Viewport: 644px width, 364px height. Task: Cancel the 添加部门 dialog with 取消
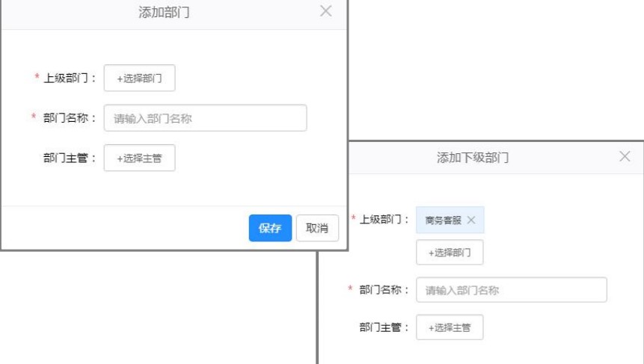point(317,228)
